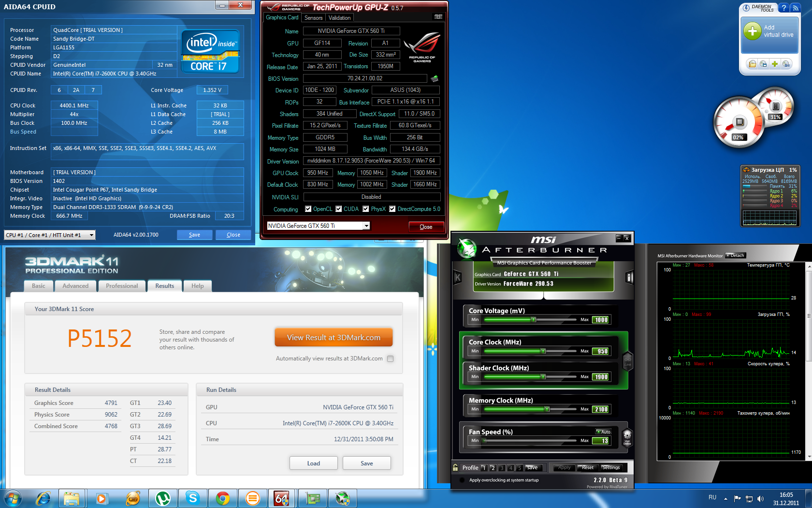The height and width of the screenshot is (508, 812).
Task: Click the Load button in 3DMark 11
Action: 314,463
